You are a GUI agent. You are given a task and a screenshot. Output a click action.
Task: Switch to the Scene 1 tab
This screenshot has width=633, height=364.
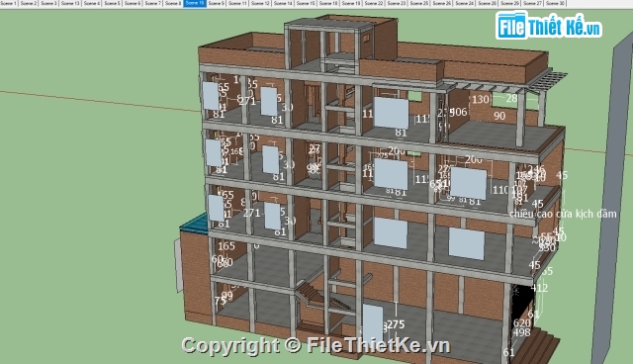9,3
